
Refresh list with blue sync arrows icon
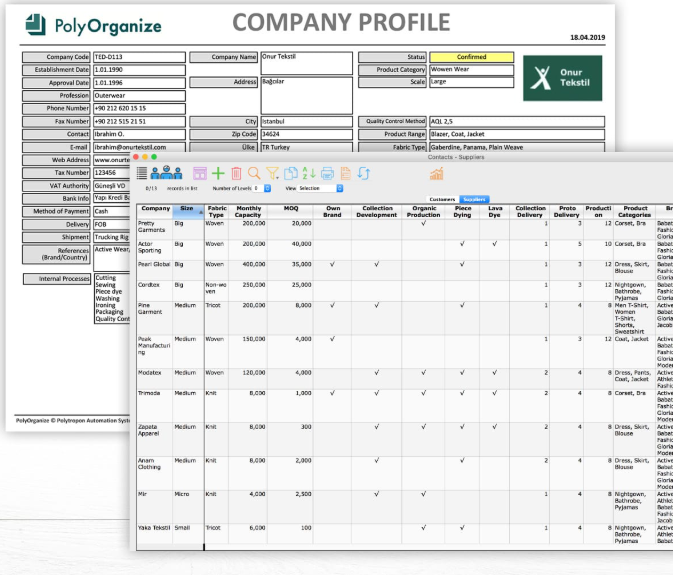[364, 173]
